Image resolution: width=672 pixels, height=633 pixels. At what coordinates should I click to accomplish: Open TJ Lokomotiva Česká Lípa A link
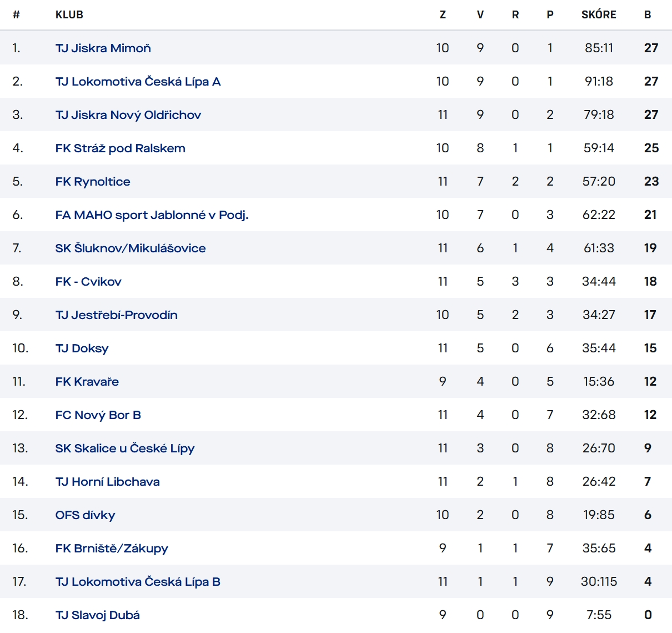click(138, 82)
